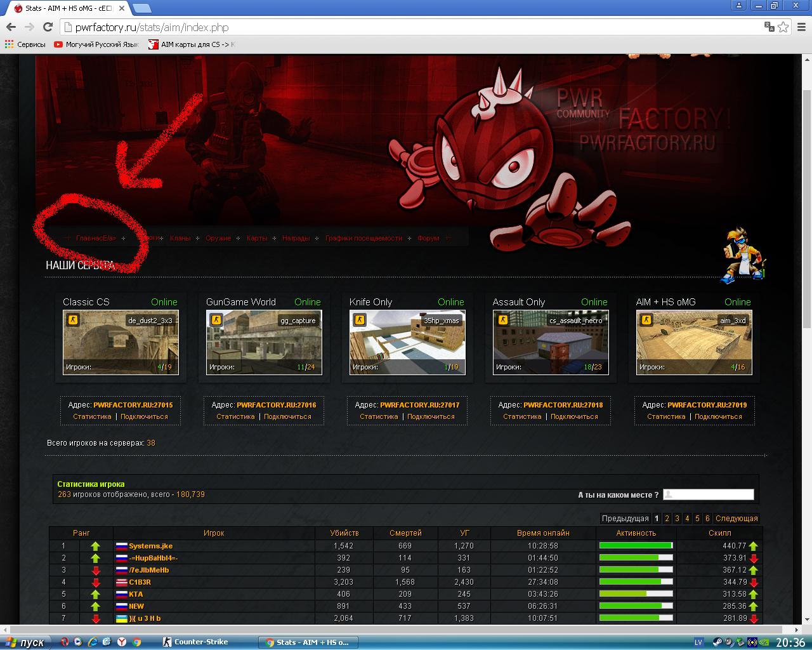Click Подключиться link for Classic CS server
Screen dimensions: 812x650
[144, 416]
